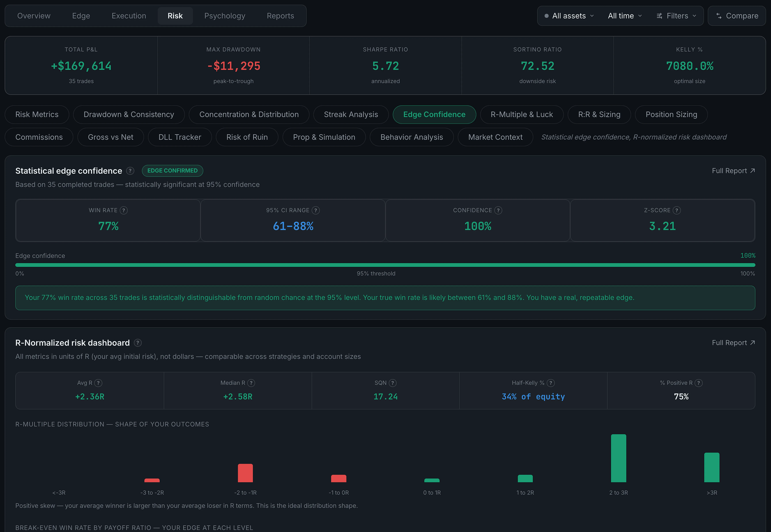Click the 72.52 Sortino Ratio value
771x532 pixels.
(537, 66)
